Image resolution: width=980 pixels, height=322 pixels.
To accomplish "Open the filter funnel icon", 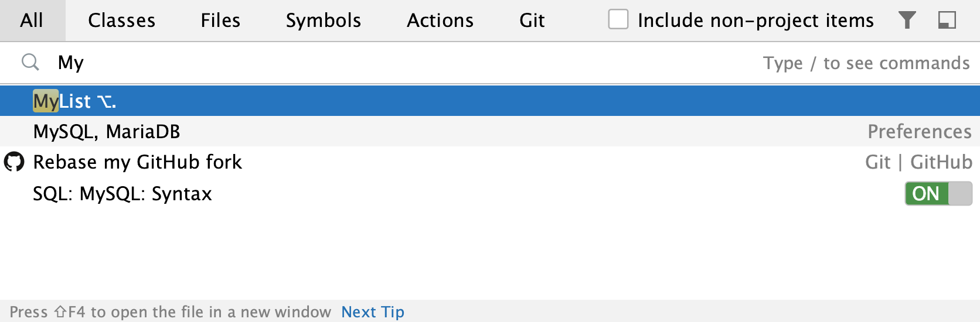I will pos(907,20).
